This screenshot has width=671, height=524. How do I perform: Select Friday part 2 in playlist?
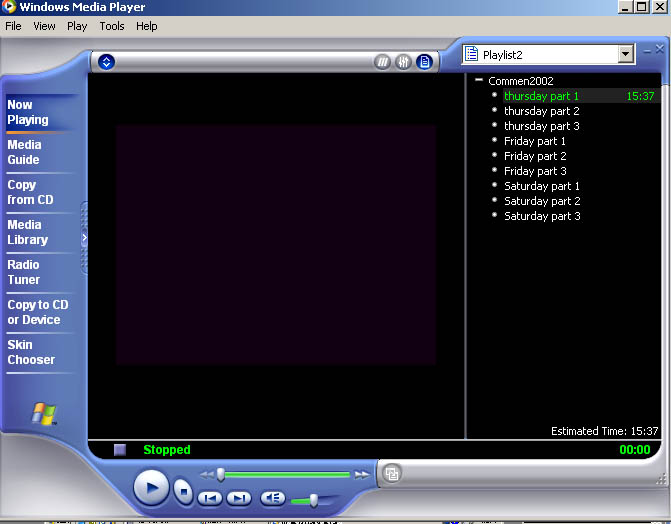tap(534, 156)
